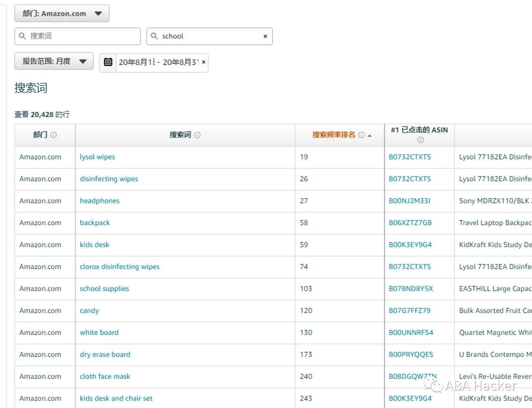Open the clorox disinfecting wipes search term
This screenshot has width=532, height=408.
pos(120,267)
